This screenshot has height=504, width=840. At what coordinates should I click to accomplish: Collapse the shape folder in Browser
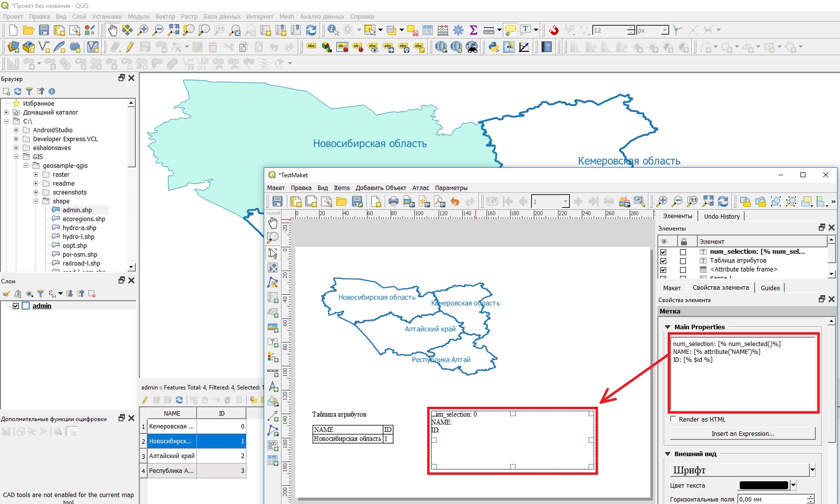click(x=36, y=201)
